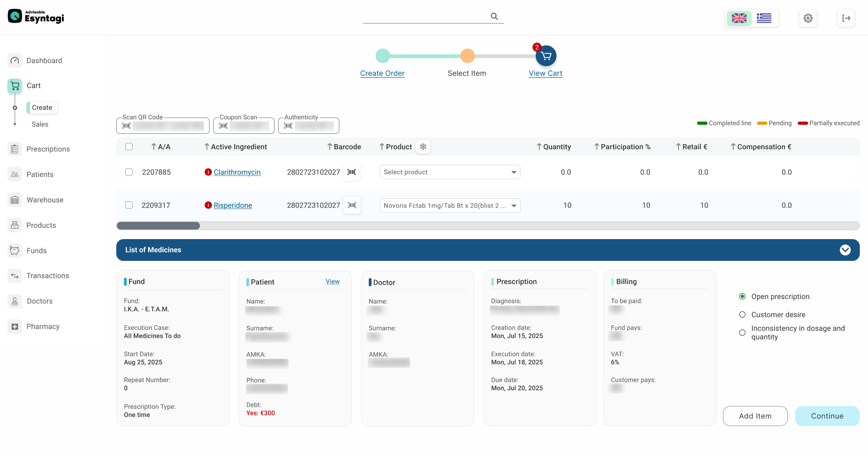
Task: Click the Patients sidebar icon
Action: pyautogui.click(x=15, y=175)
